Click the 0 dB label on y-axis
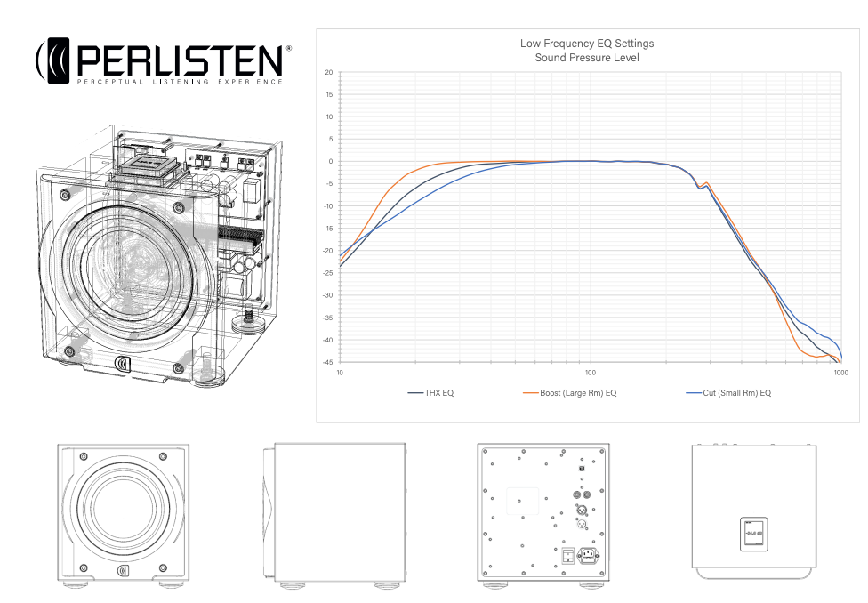 coord(329,162)
